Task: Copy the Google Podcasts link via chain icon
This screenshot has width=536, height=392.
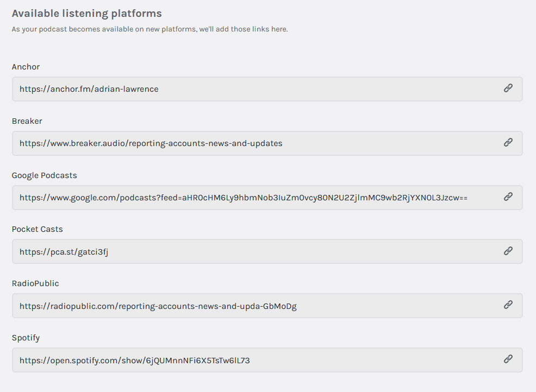Action: pos(508,197)
